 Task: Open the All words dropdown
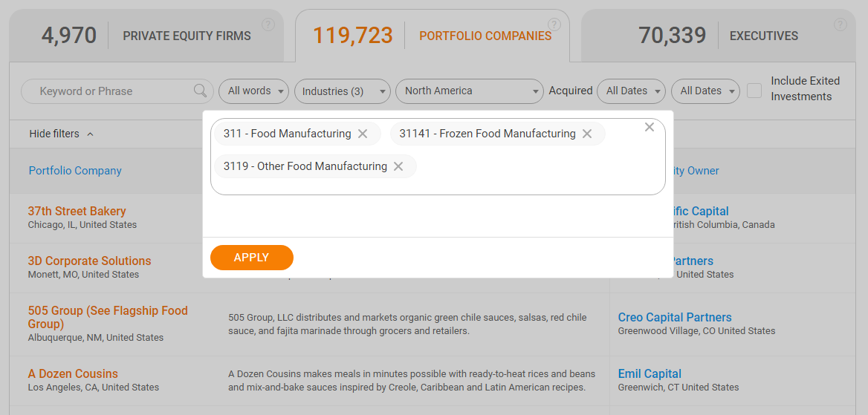point(253,91)
